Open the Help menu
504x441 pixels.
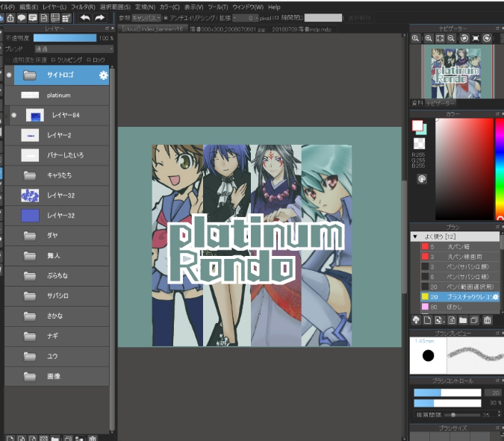click(x=274, y=7)
